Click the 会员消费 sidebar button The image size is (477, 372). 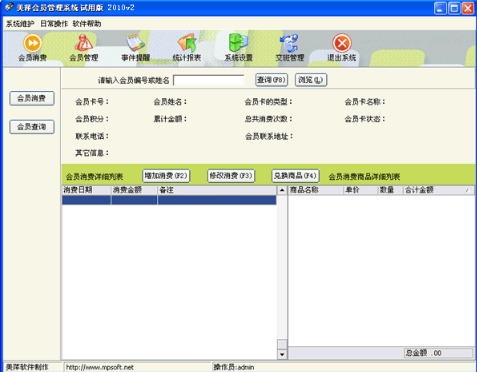tap(32, 98)
